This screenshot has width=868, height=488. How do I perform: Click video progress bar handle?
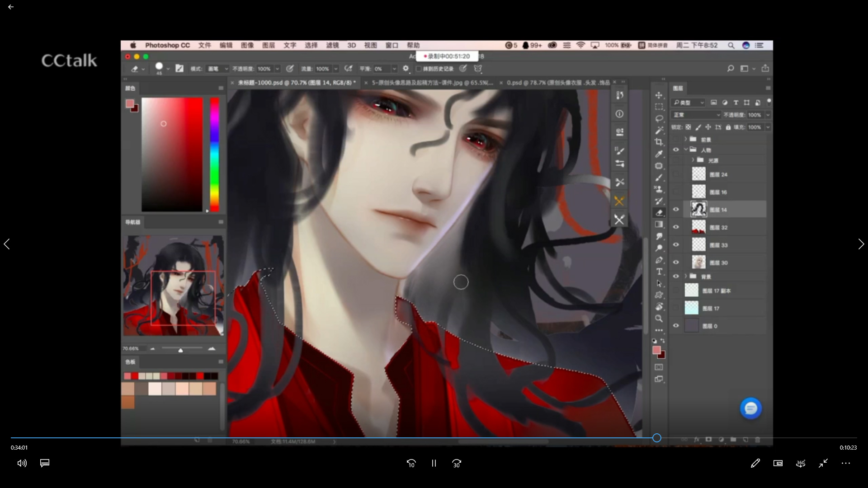click(x=657, y=438)
